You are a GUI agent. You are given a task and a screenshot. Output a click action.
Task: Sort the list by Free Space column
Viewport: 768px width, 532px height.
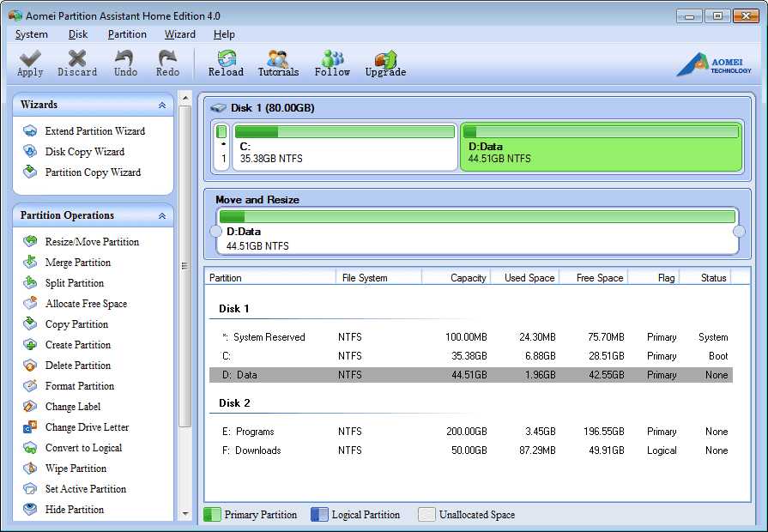(x=598, y=277)
